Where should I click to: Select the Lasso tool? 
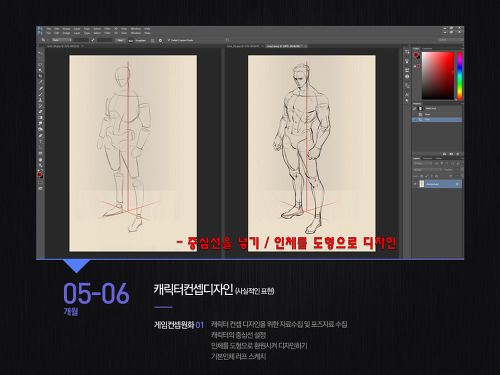(x=41, y=65)
